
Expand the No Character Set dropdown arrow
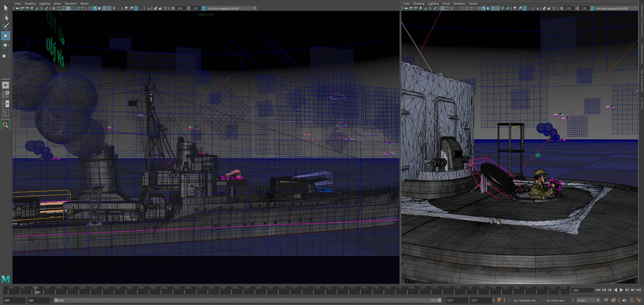tap(509, 300)
